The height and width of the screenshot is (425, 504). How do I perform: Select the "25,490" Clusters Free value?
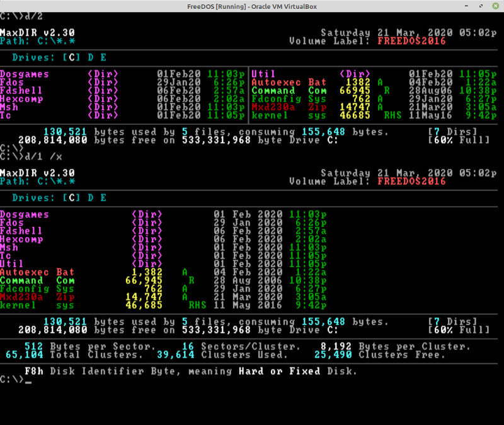[x=333, y=354]
